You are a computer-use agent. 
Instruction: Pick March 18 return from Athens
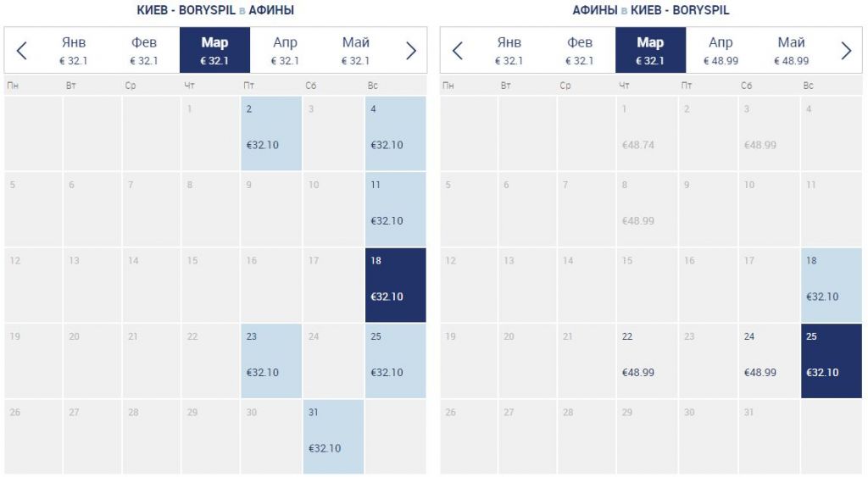[831, 286]
